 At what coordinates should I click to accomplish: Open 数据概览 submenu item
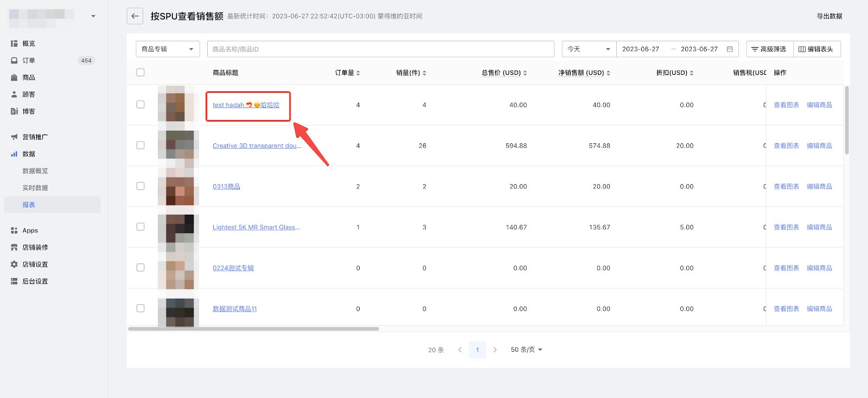click(x=35, y=171)
